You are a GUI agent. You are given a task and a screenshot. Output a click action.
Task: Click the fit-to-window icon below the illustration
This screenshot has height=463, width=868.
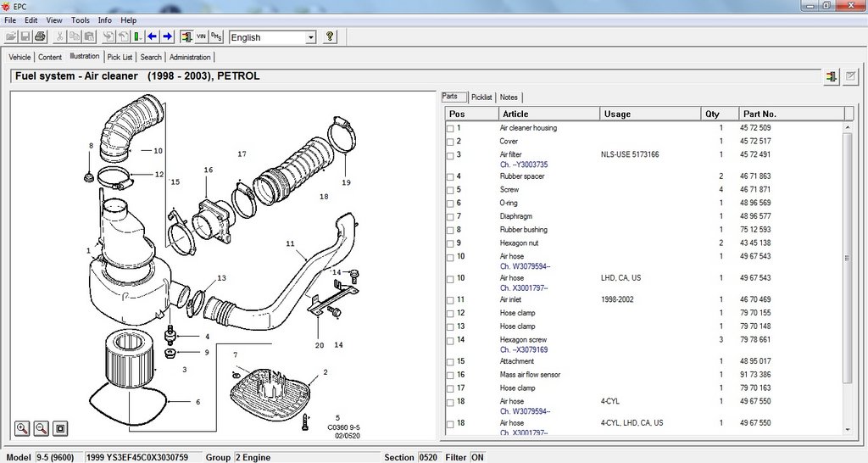click(x=60, y=428)
